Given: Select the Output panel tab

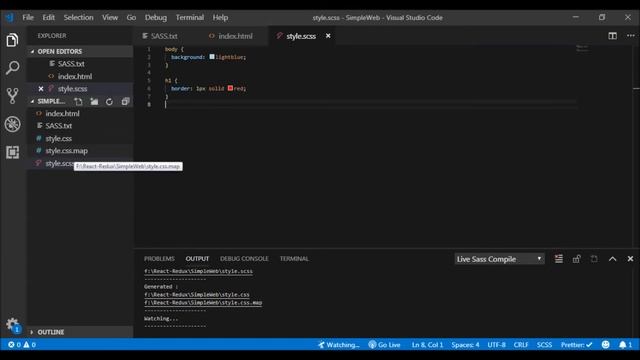Looking at the screenshot, I should [x=197, y=259].
